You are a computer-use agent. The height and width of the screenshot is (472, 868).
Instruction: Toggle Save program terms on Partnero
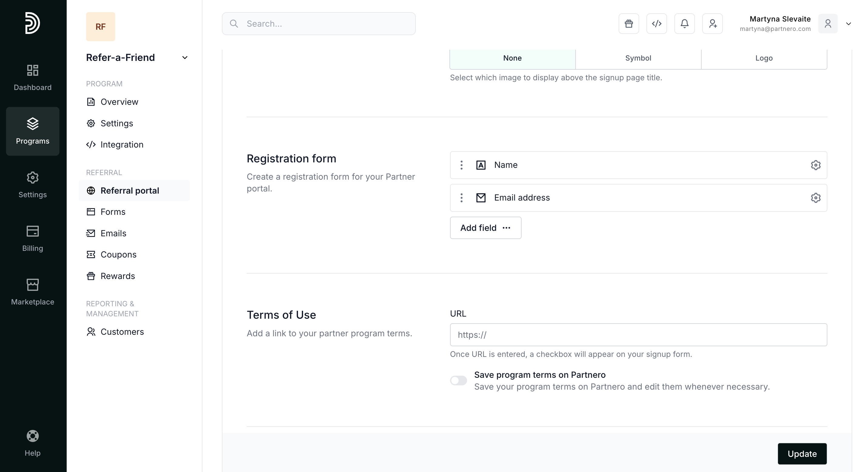[458, 381]
